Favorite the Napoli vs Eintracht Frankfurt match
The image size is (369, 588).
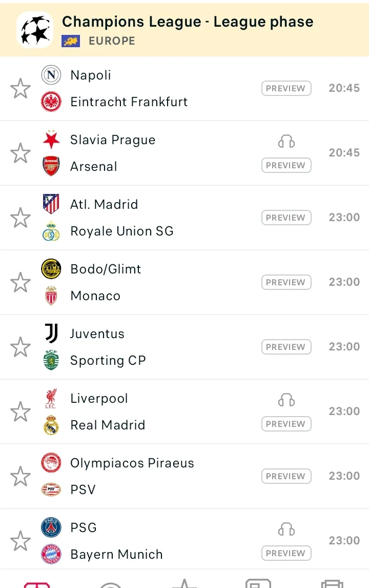pos(20,89)
